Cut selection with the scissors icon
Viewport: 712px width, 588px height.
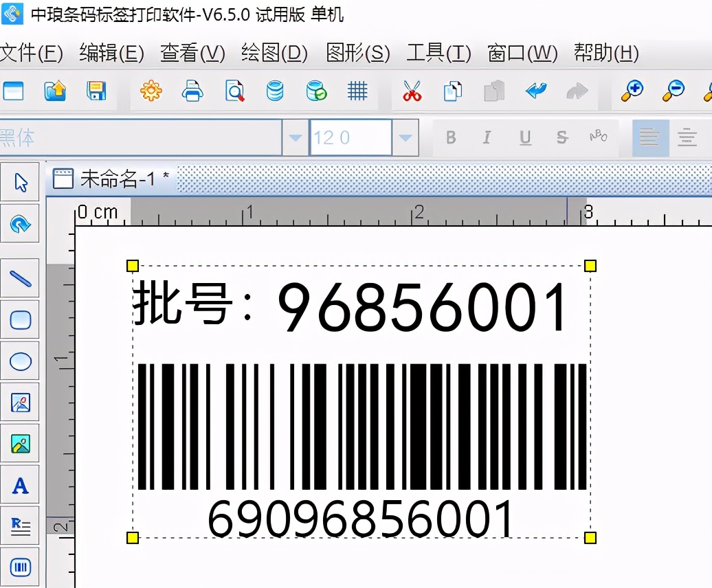[x=412, y=91]
